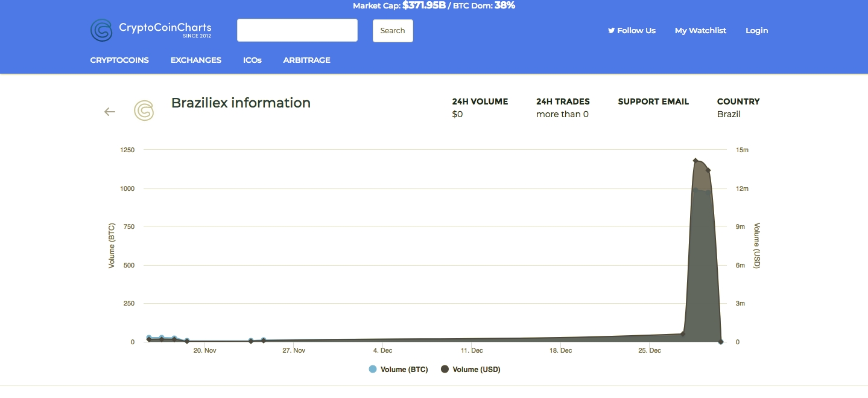
Task: Select the BTC dominance 38% value
Action: click(x=505, y=5)
